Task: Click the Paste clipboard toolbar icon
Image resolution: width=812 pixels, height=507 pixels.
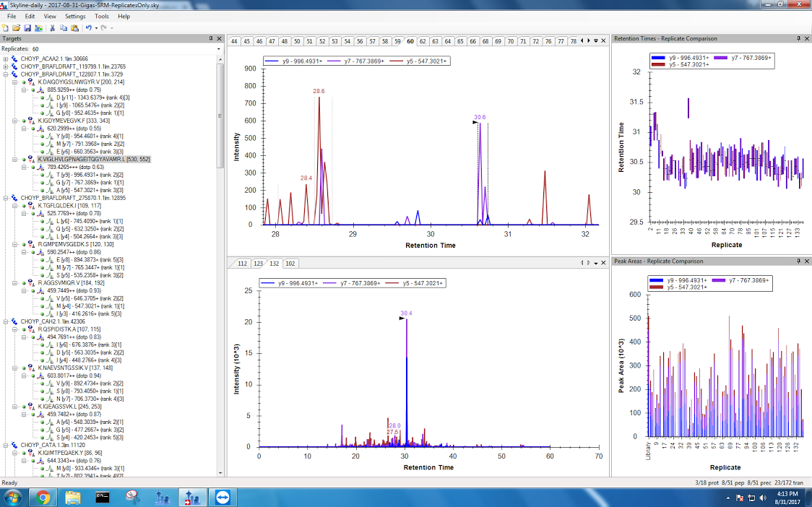Action: point(74,28)
